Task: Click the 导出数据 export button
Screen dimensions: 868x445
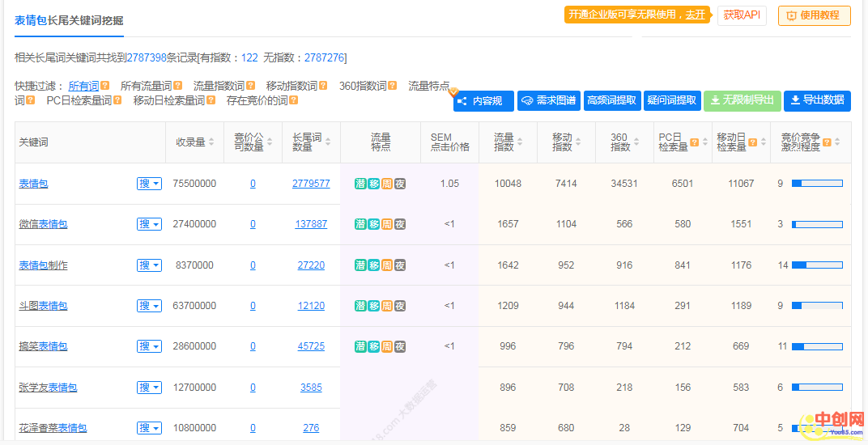Action: [817, 100]
